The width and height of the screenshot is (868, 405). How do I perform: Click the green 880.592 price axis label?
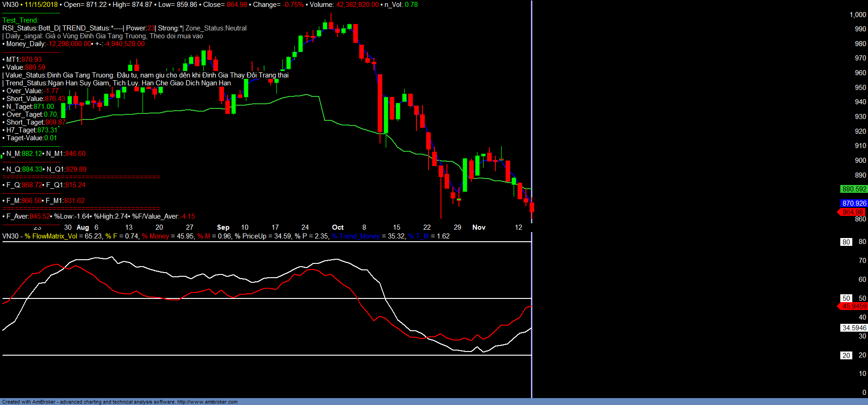click(854, 189)
